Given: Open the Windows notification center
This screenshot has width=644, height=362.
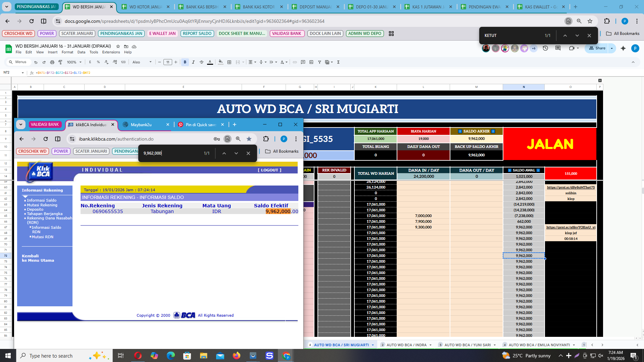Looking at the screenshot, I should pos(634,356).
